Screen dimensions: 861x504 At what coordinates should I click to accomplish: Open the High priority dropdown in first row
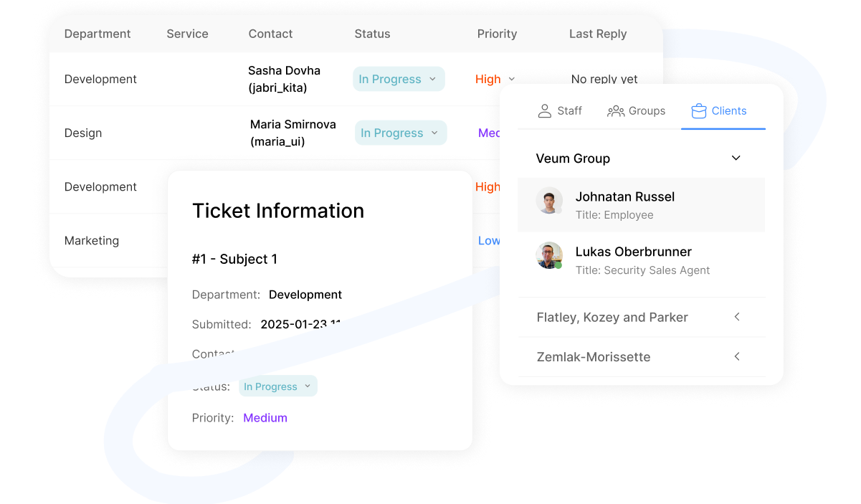[495, 79]
